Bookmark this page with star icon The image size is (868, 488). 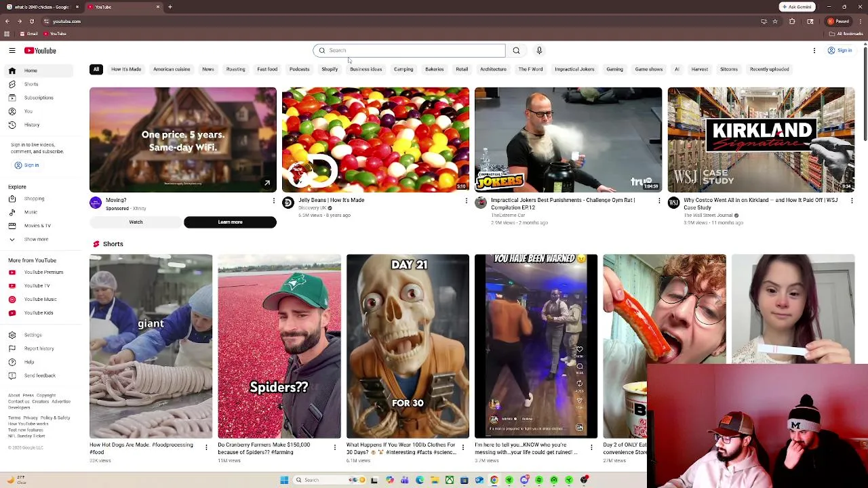click(774, 21)
